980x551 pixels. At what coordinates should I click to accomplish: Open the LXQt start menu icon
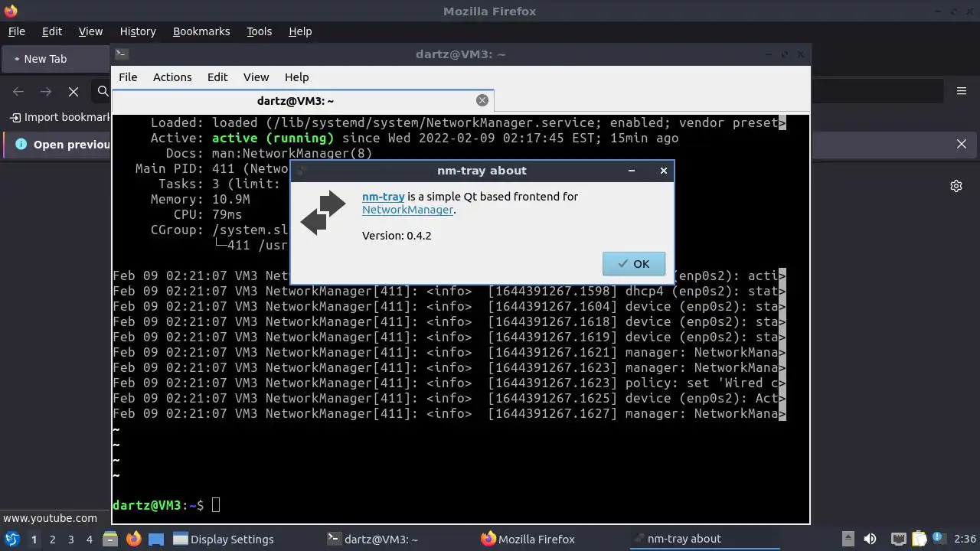(12, 539)
